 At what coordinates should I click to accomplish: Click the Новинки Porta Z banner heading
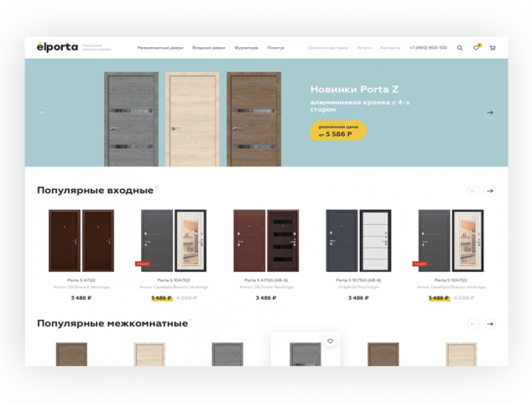354,89
